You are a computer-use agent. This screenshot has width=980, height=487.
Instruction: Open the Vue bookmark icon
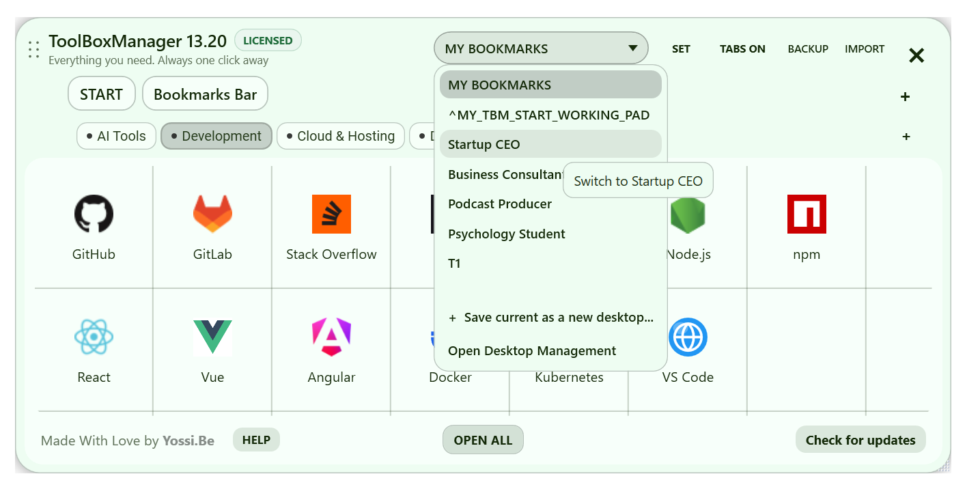coord(212,337)
